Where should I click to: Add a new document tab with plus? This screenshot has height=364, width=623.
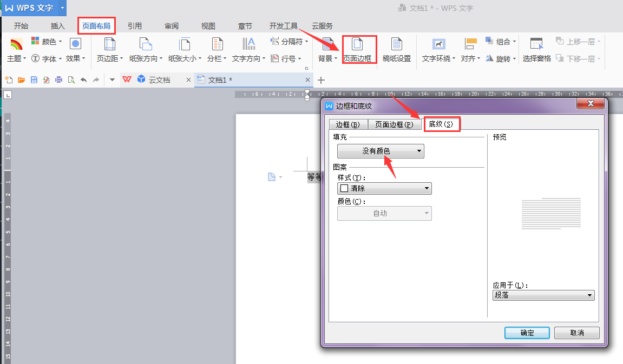pyautogui.click(x=321, y=80)
